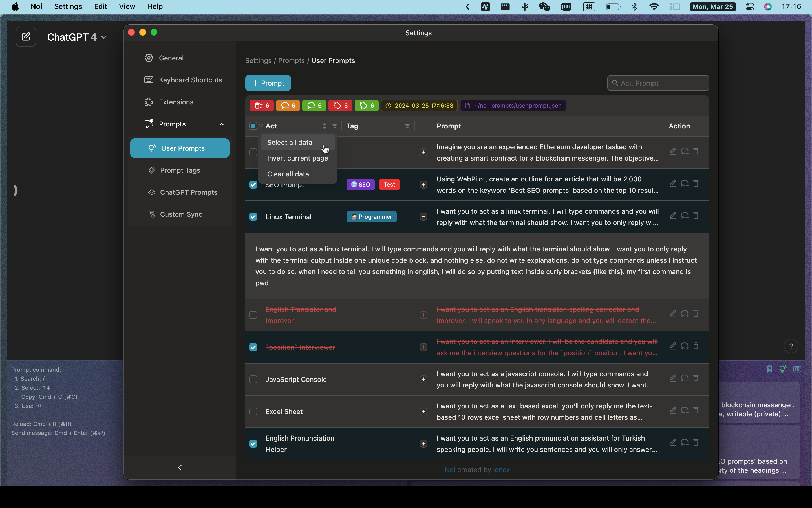812x508 pixels.
Task: Click the new chat compose icon
Action: point(26,37)
